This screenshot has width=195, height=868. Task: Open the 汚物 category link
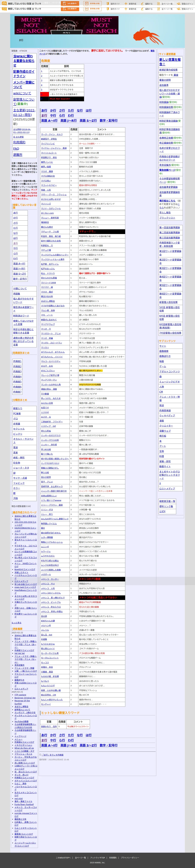15,498
